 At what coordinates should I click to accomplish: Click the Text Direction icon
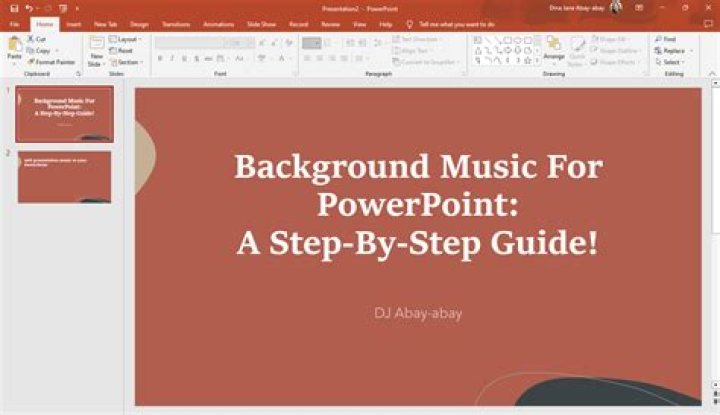396,39
